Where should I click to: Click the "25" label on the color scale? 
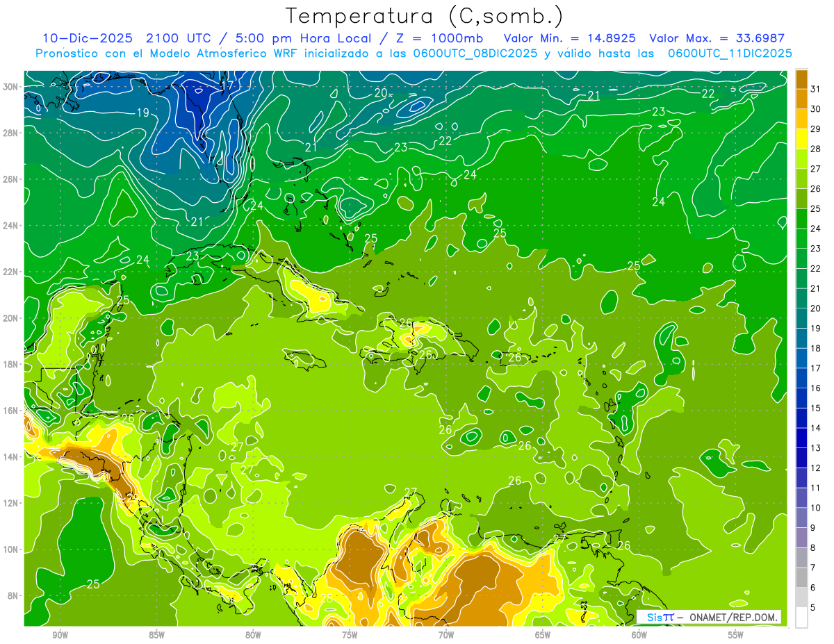click(x=816, y=209)
